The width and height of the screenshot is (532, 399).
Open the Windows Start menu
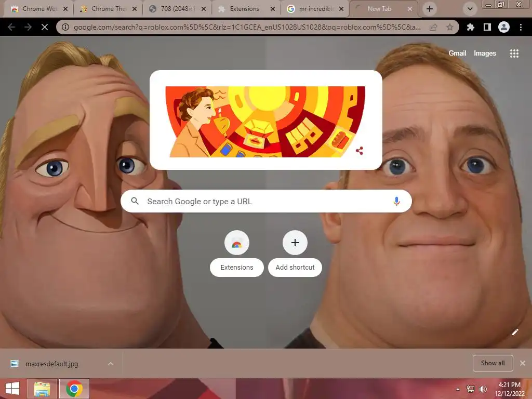pyautogui.click(x=12, y=389)
